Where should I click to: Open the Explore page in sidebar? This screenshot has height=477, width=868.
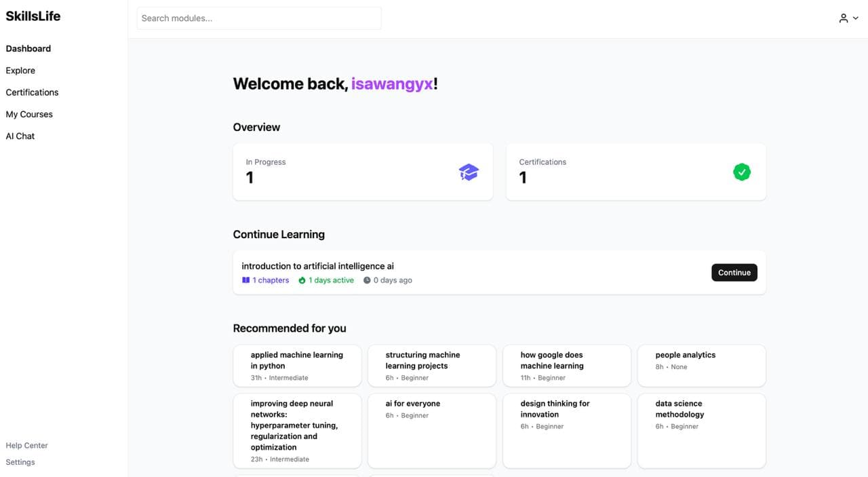point(20,71)
